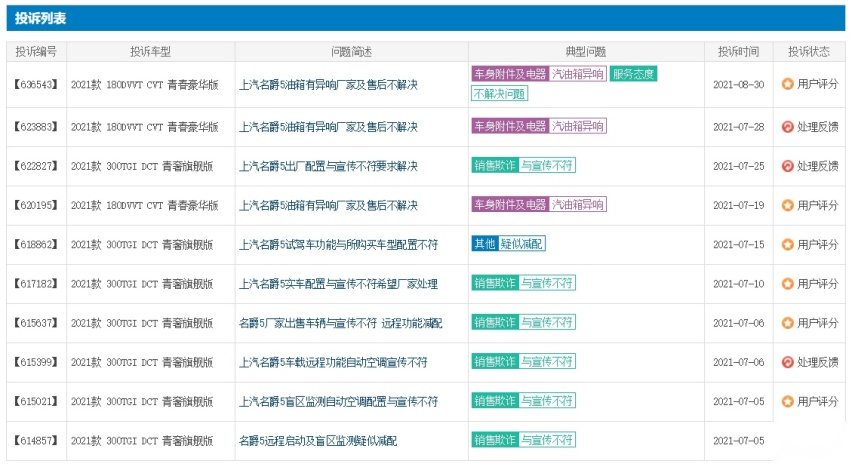Click the 用户评分 status icon for complaint 636543
Viewport: 852px width, 467px height.
tap(787, 84)
